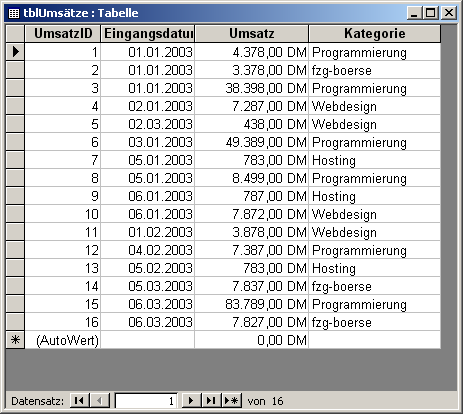
Task: Jump to last record navigation button
Action: click(x=211, y=400)
